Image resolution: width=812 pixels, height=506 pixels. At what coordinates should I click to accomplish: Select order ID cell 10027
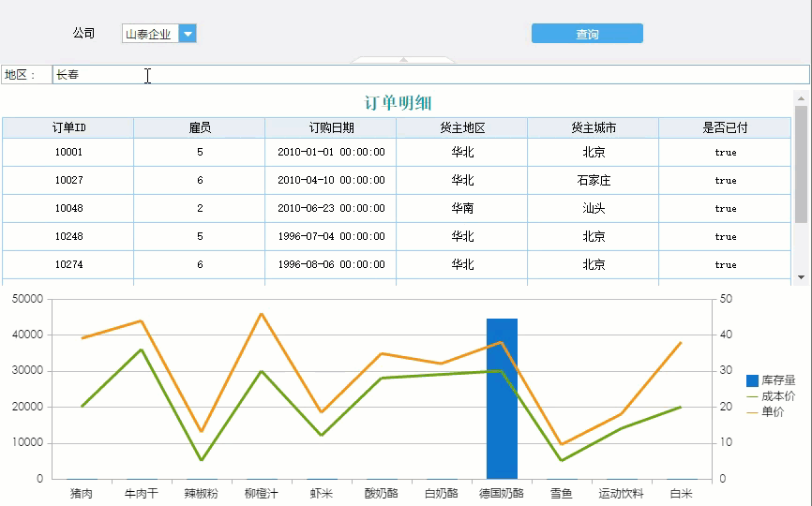[x=68, y=180]
